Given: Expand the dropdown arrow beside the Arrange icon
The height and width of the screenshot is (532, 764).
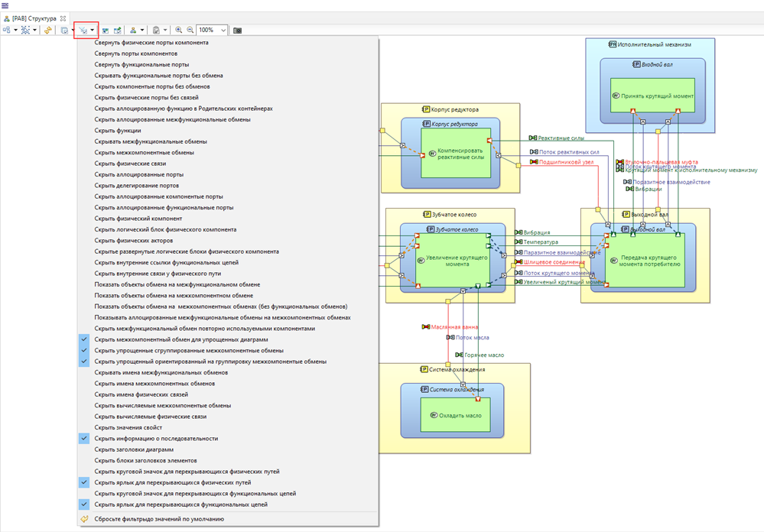Looking at the screenshot, I should pyautogui.click(x=15, y=31).
